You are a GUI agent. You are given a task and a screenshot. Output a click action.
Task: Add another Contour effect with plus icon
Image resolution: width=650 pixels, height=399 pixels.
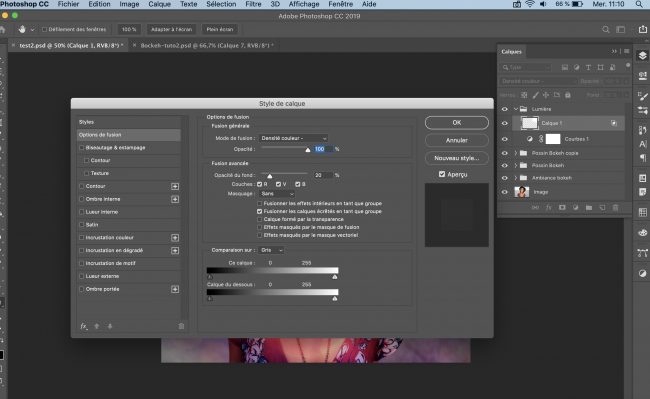click(x=175, y=186)
